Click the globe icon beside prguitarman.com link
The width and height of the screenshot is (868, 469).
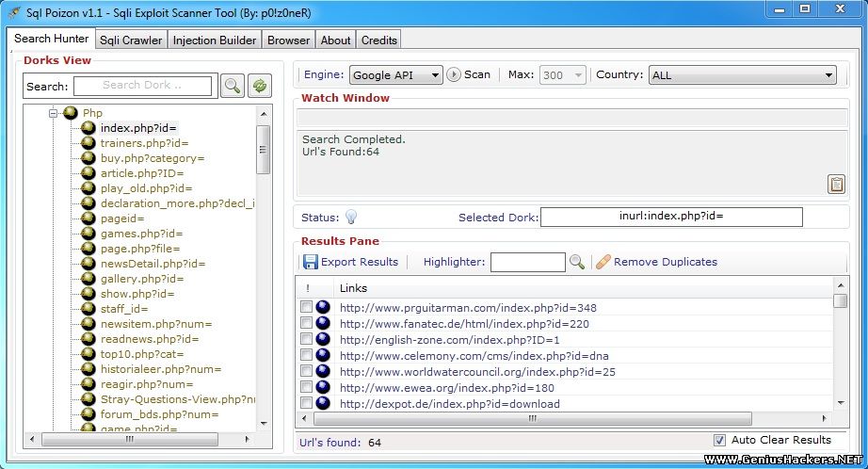[323, 307]
